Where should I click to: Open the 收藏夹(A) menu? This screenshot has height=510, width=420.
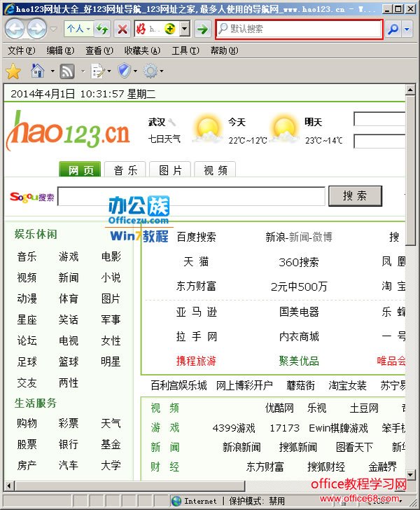tap(142, 50)
